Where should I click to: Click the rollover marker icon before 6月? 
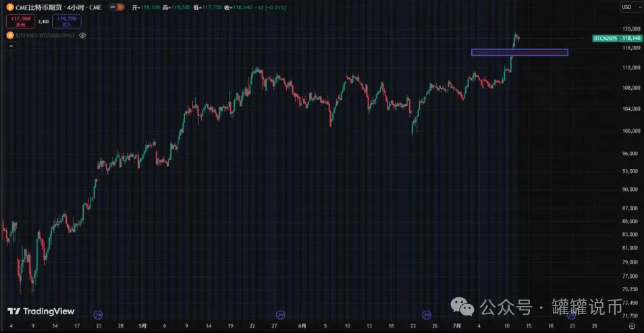[x=281, y=315]
